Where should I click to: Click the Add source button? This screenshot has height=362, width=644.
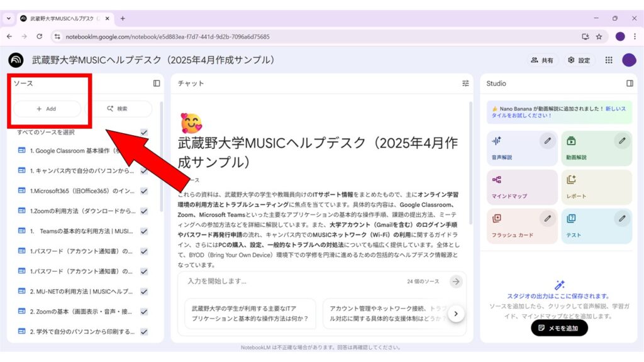47,109
